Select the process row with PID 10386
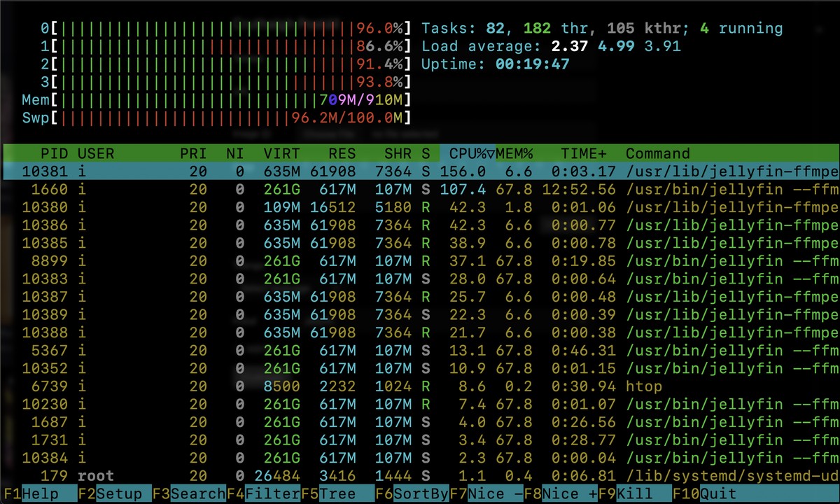The width and height of the screenshot is (840, 504). (x=420, y=225)
